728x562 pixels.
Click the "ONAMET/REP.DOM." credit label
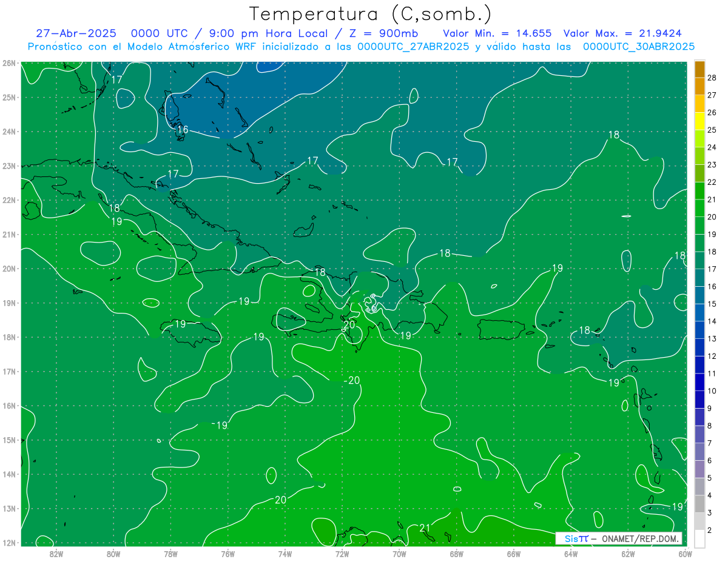(x=641, y=538)
